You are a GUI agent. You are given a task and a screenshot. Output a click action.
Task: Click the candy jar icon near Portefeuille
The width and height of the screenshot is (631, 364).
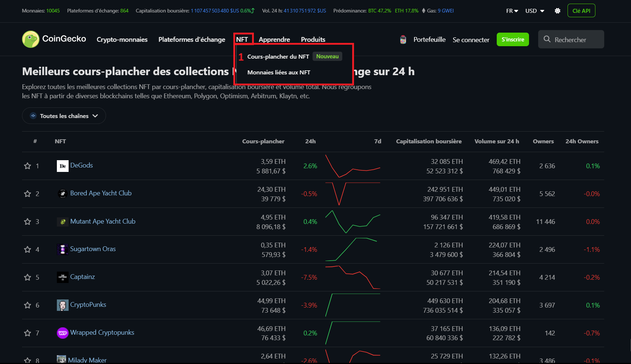coord(403,40)
